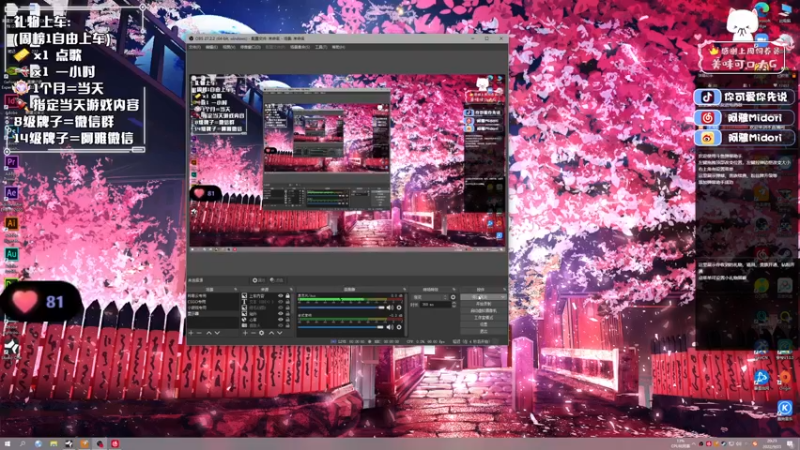This screenshot has width=800, height=450.
Task: Click the transition duration 300 ms field
Action: pos(436,305)
